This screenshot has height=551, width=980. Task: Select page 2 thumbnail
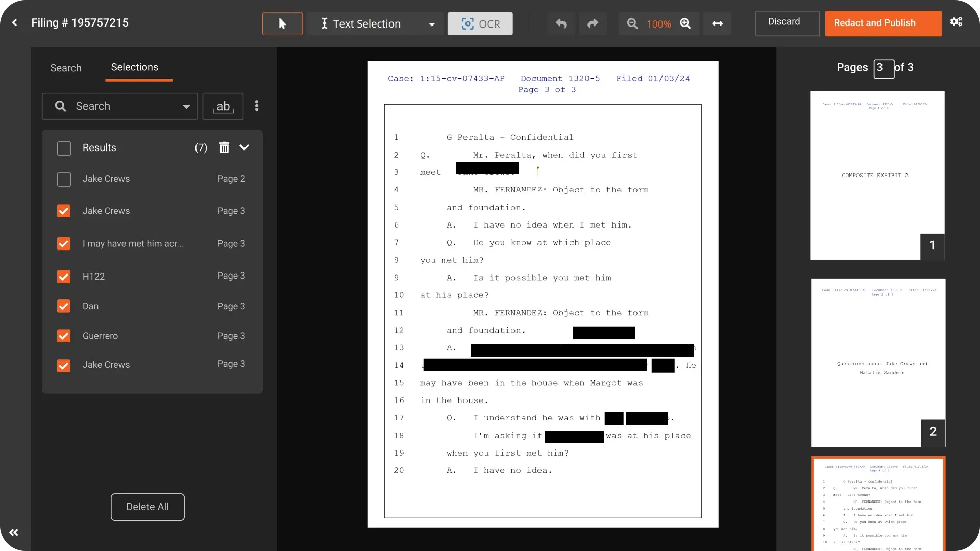[x=877, y=362]
